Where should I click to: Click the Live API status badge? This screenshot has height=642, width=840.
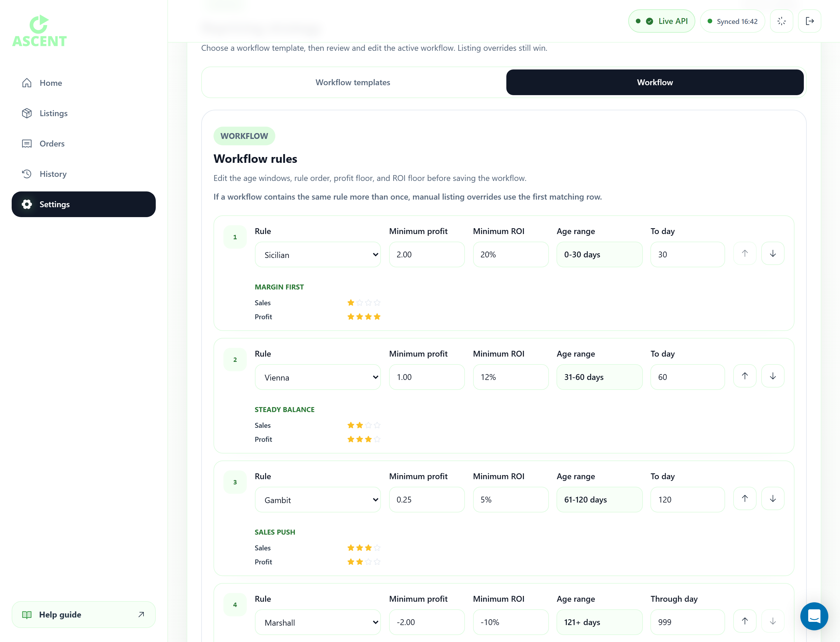[661, 21]
